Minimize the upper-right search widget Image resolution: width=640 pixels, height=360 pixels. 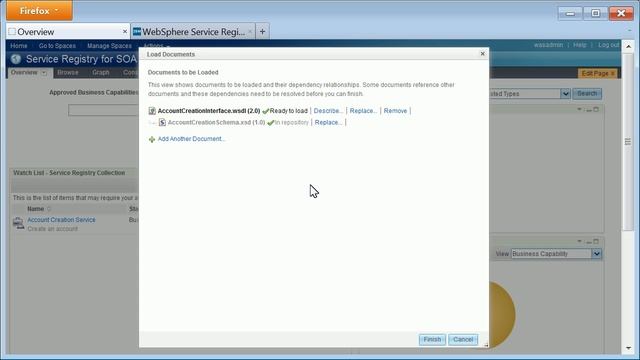[589, 110]
